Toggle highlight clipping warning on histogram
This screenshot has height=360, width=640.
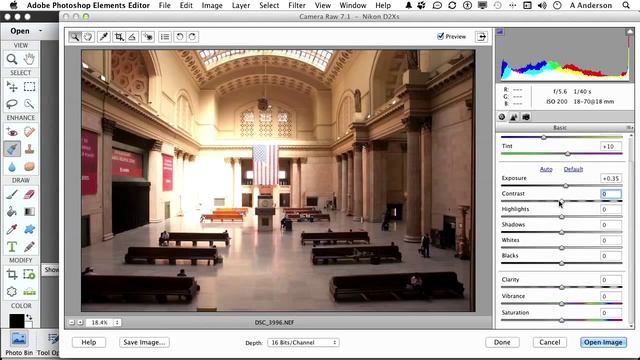pyautogui.click(x=630, y=32)
